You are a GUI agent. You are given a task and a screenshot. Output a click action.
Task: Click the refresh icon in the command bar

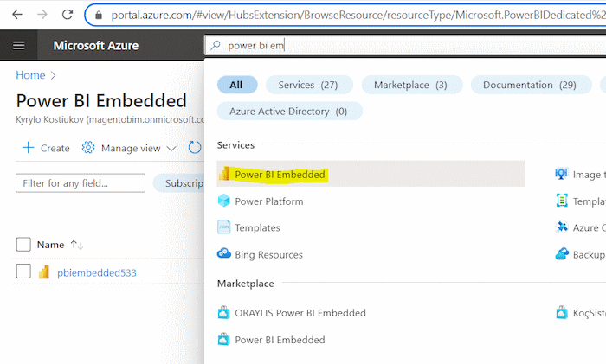pyautogui.click(x=195, y=148)
